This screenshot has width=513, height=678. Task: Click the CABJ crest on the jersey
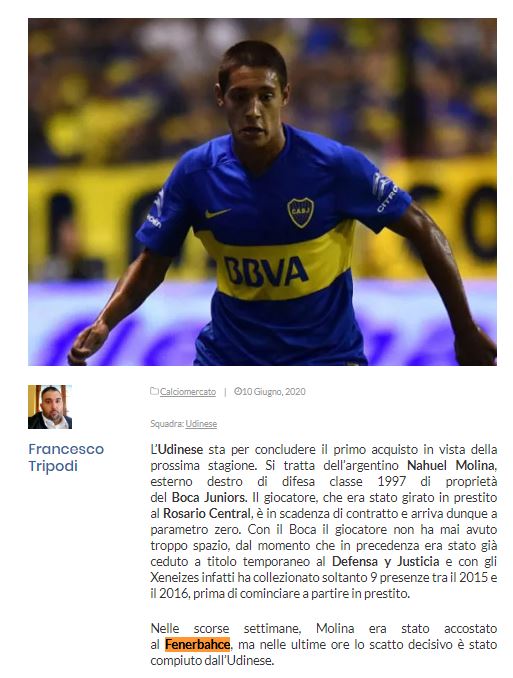point(300,212)
